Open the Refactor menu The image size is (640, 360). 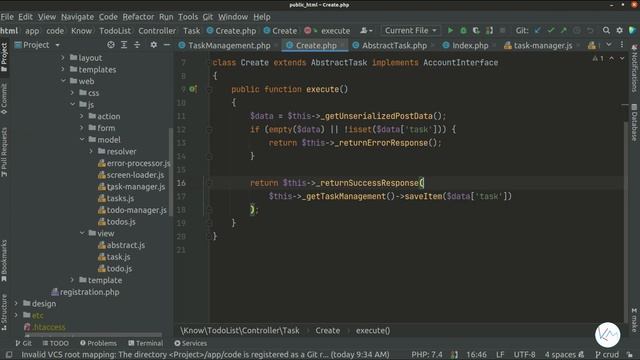[138, 17]
